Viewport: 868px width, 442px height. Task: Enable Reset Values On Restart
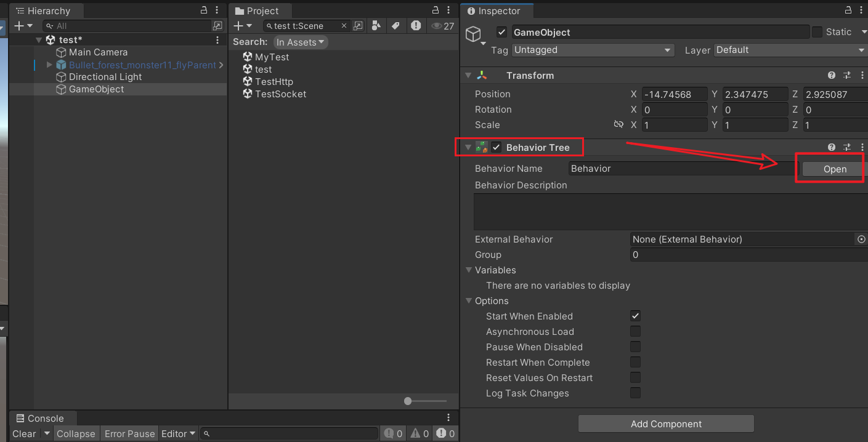click(x=635, y=378)
